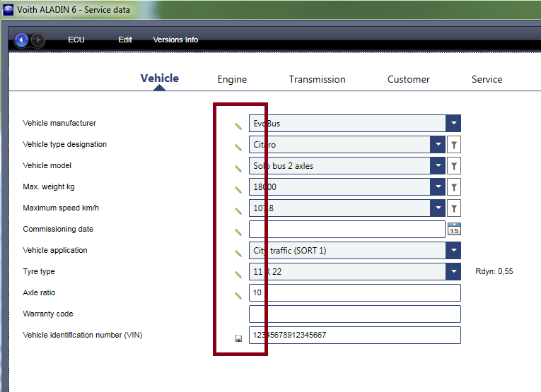Open the ECU menu
The height and width of the screenshot is (392, 541).
click(x=76, y=40)
